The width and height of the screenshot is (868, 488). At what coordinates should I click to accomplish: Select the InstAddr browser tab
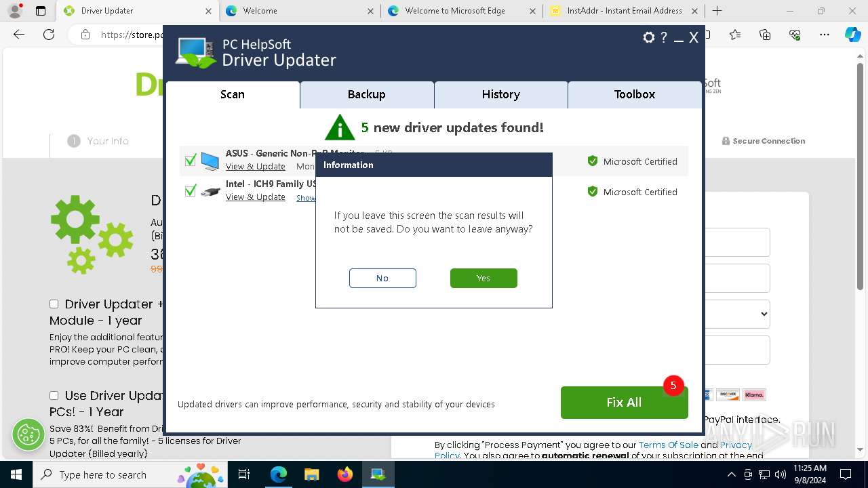(623, 11)
